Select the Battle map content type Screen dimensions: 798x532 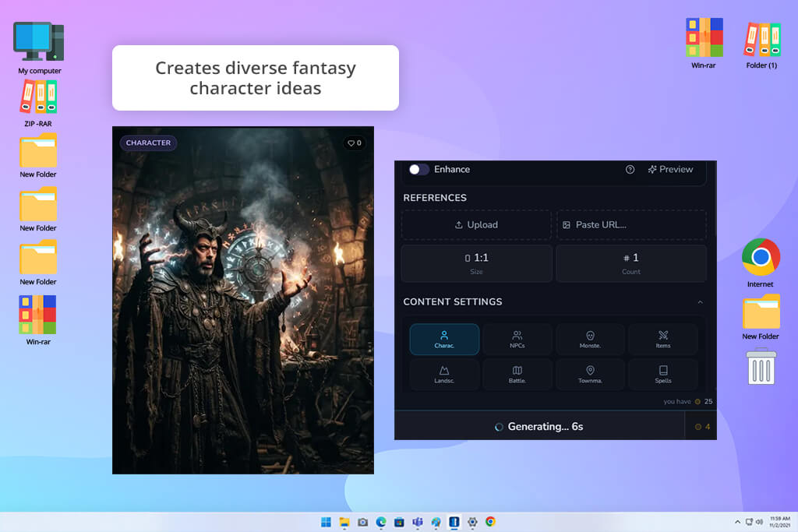tap(517, 375)
